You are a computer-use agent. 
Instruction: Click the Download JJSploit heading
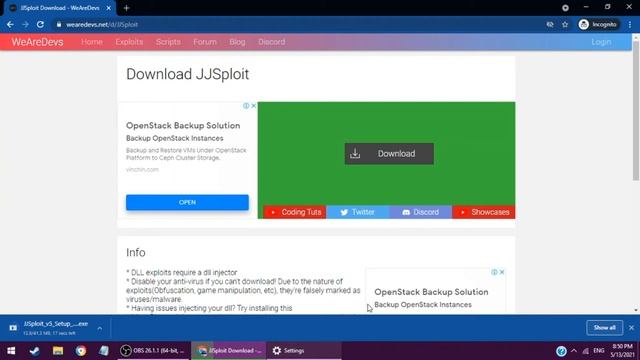coord(187,74)
